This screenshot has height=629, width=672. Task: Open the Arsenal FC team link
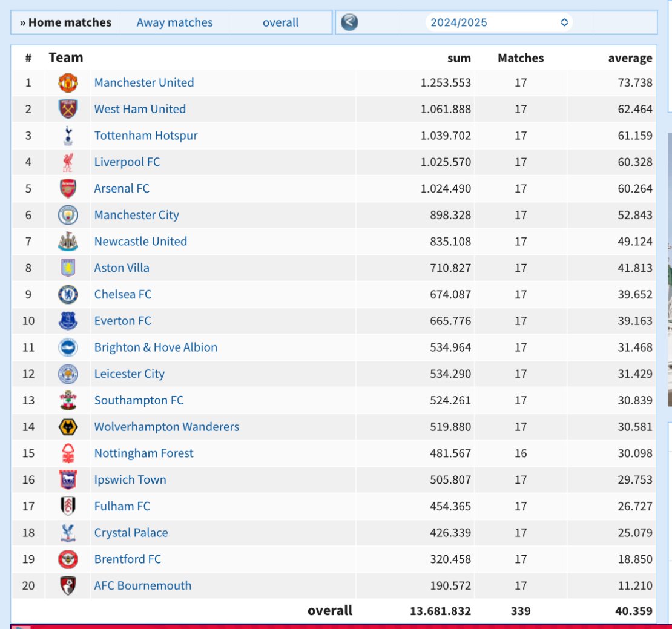click(122, 188)
